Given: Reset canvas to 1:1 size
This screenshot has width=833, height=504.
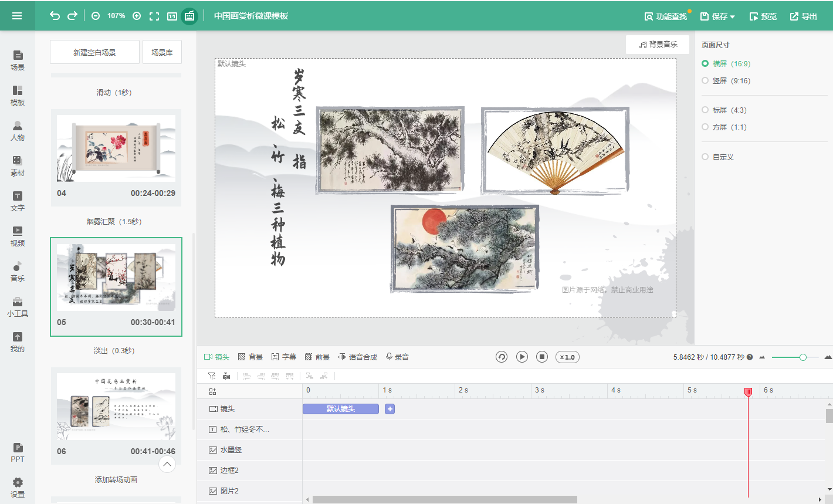Looking at the screenshot, I should pyautogui.click(x=172, y=16).
